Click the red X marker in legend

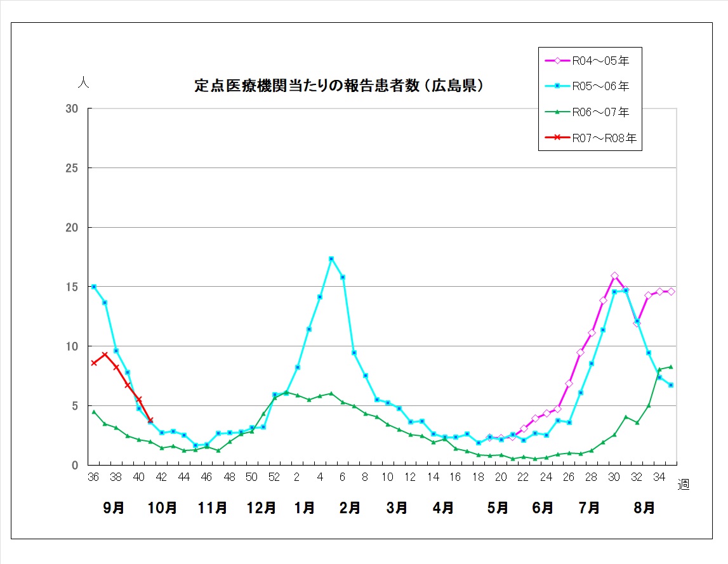557,138
